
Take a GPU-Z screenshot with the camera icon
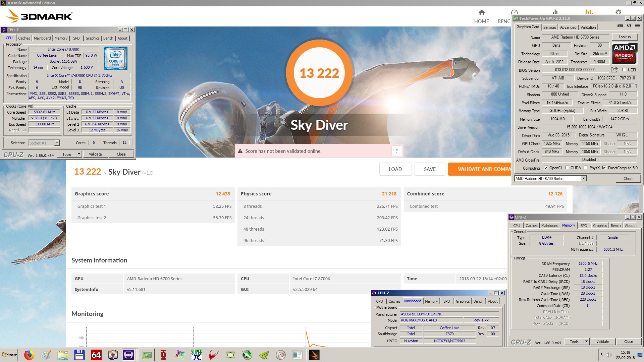click(620, 26)
